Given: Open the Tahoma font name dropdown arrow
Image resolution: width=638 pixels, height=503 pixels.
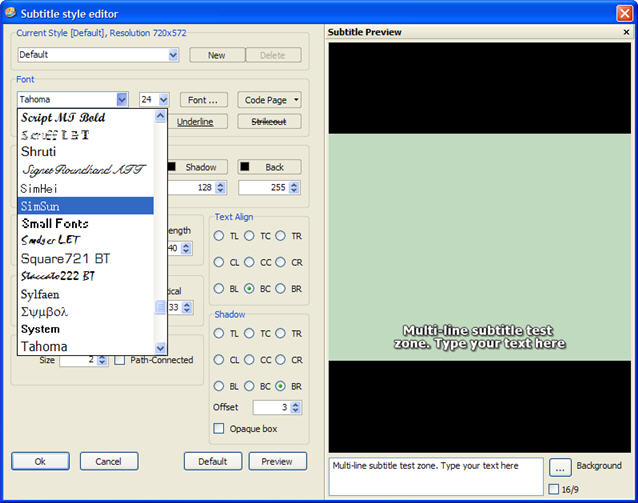Looking at the screenshot, I should (122, 99).
